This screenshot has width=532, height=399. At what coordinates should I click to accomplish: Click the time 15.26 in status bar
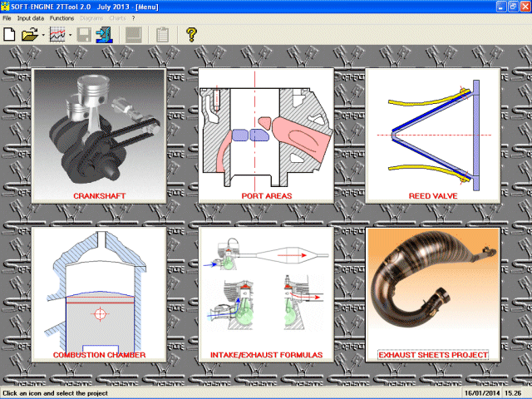tap(513, 393)
